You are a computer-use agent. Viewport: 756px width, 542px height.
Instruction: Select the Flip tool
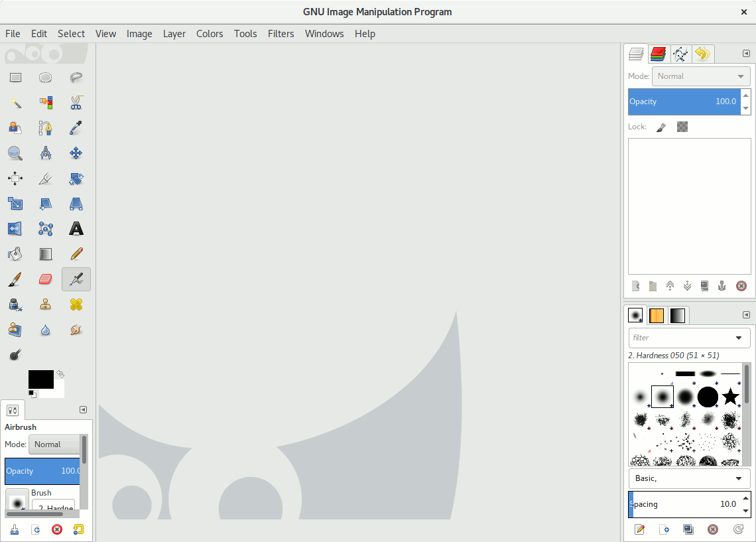click(x=15, y=229)
